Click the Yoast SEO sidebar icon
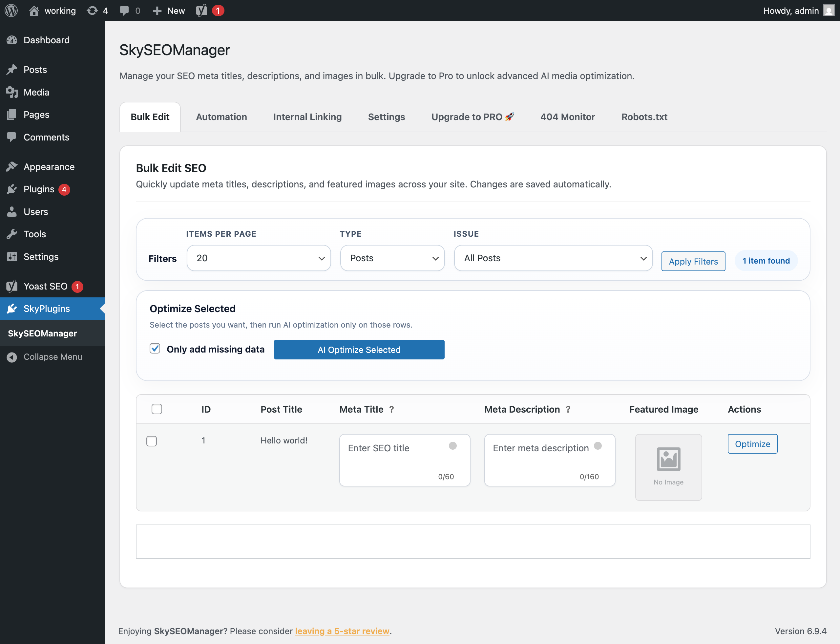 click(x=12, y=286)
